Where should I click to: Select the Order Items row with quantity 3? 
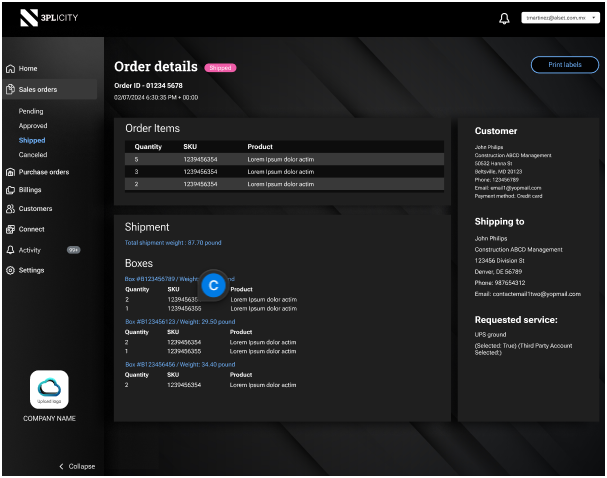pos(284,172)
